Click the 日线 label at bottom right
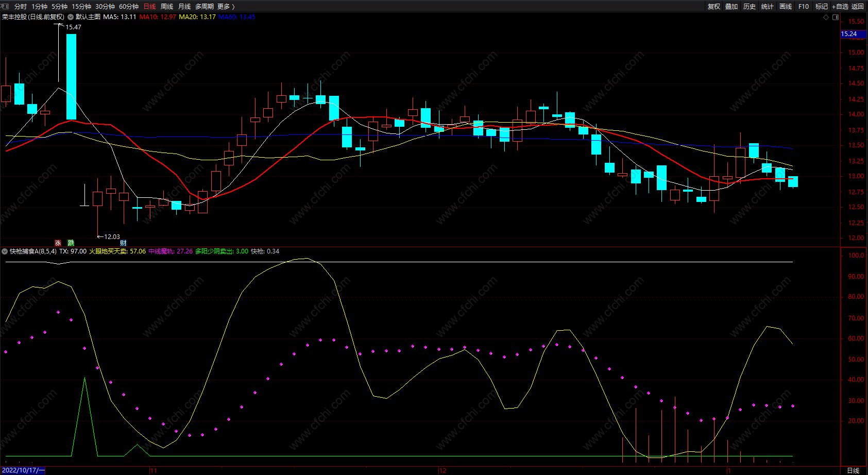Viewport: 868px width, 475px height. (x=853, y=471)
